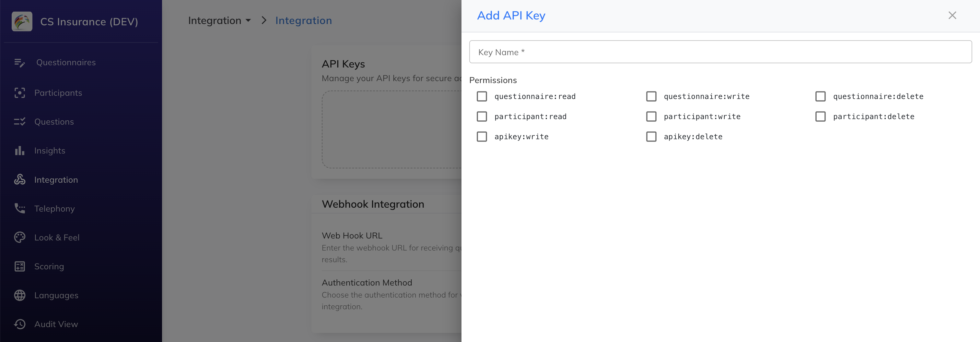
Task: Toggle the questionnaire:delete checkbox
Action: point(820,96)
